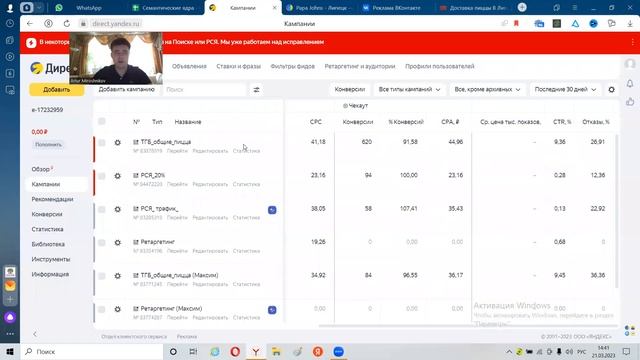
Task: Click the red bookmark icon in address bar
Action: [x=516, y=24]
